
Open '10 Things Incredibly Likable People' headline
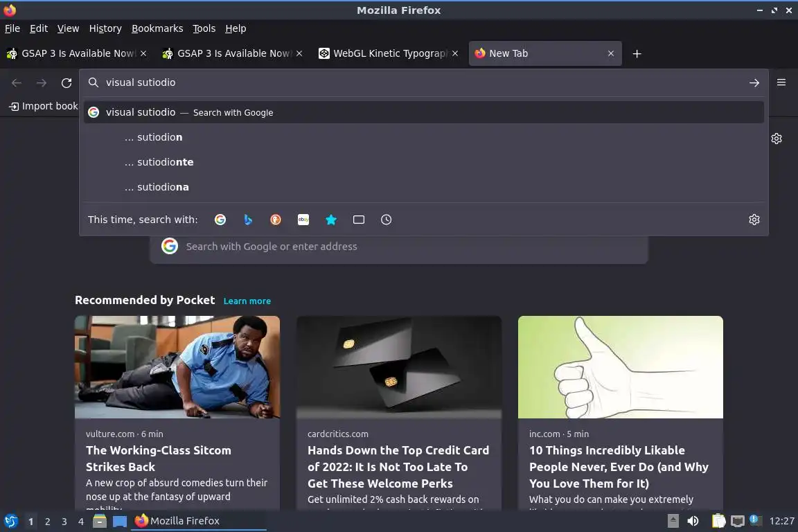tap(619, 467)
